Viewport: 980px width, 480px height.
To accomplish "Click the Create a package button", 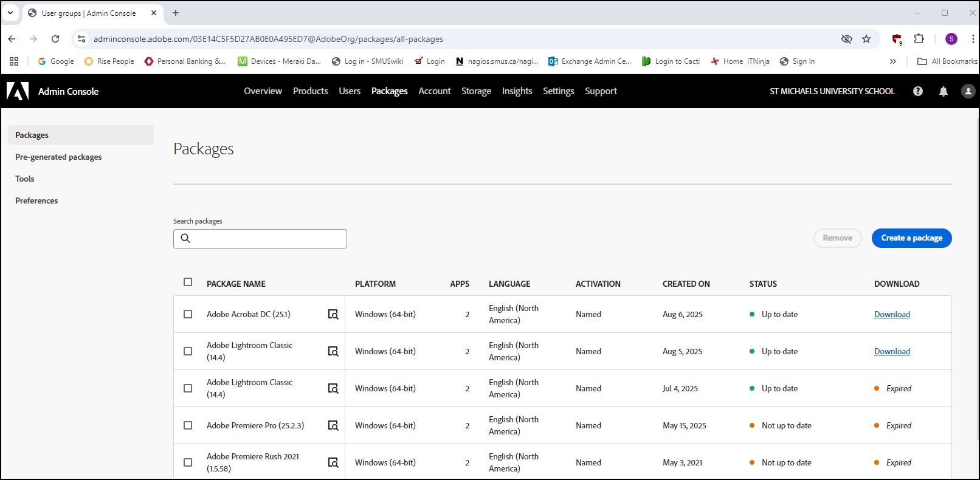I will pyautogui.click(x=911, y=238).
